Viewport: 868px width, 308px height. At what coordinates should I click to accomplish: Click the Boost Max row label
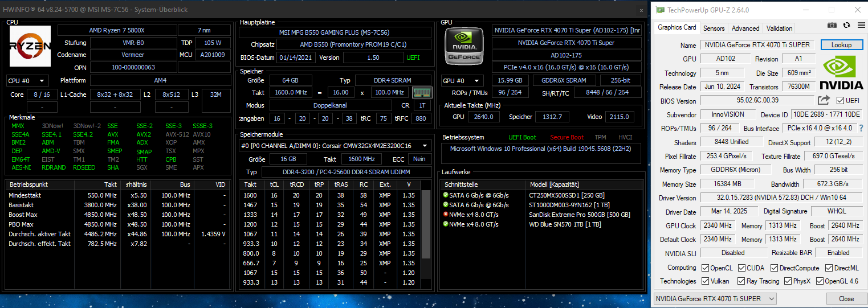23,215
